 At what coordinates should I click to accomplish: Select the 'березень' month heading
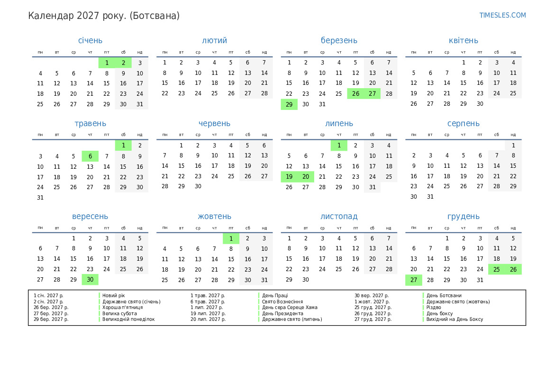point(339,40)
